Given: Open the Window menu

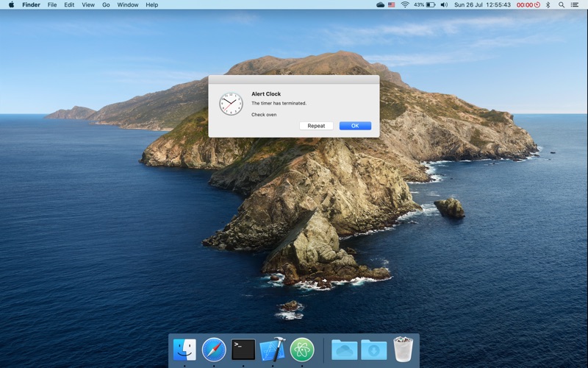Looking at the screenshot, I should tap(127, 5).
